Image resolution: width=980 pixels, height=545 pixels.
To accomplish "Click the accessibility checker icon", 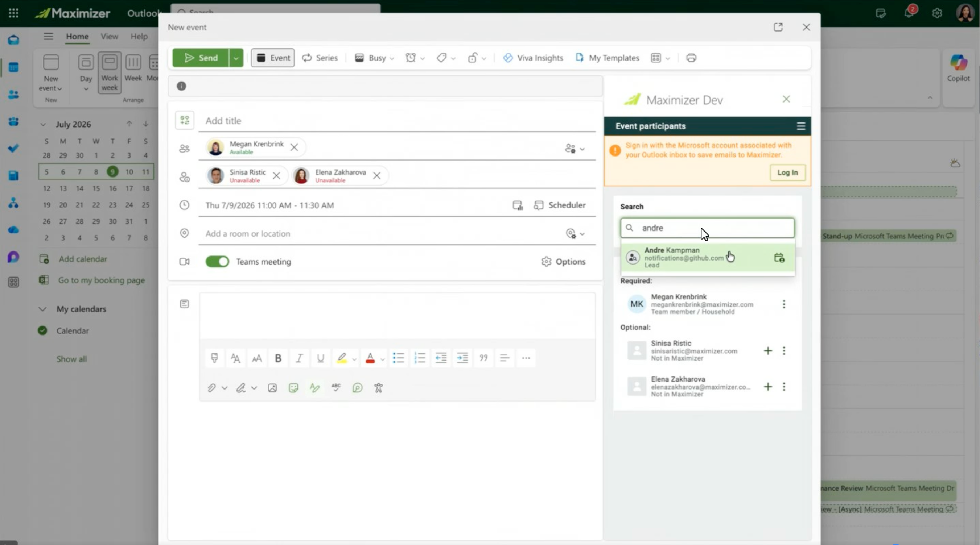I will (379, 388).
